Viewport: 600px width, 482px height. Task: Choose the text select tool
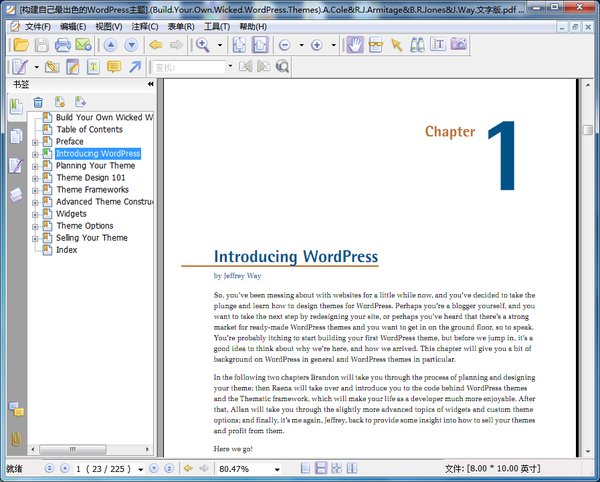[x=438, y=44]
